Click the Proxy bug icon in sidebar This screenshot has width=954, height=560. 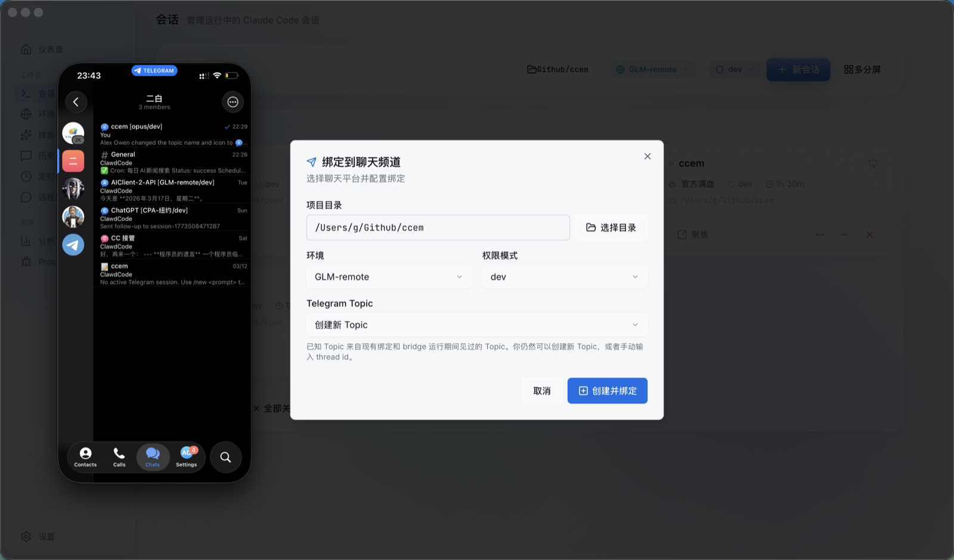click(26, 262)
